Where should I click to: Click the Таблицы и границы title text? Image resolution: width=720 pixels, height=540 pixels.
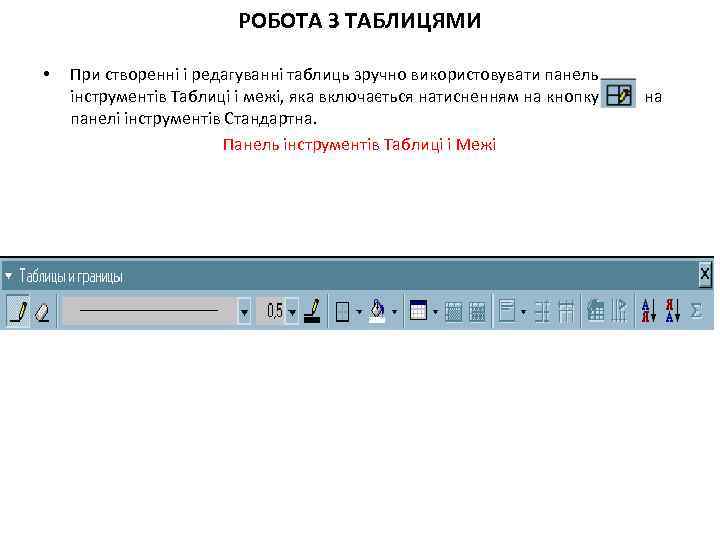[x=71, y=276]
